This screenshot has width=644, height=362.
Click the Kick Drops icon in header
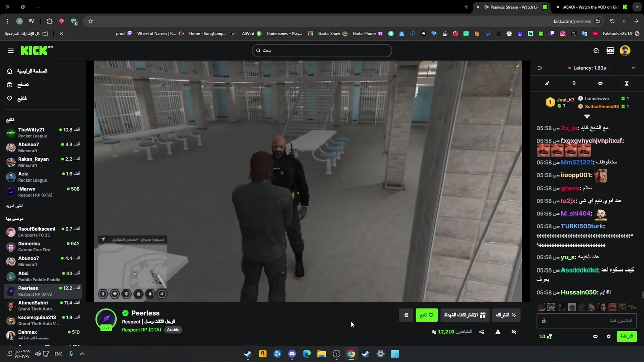(x=610, y=51)
